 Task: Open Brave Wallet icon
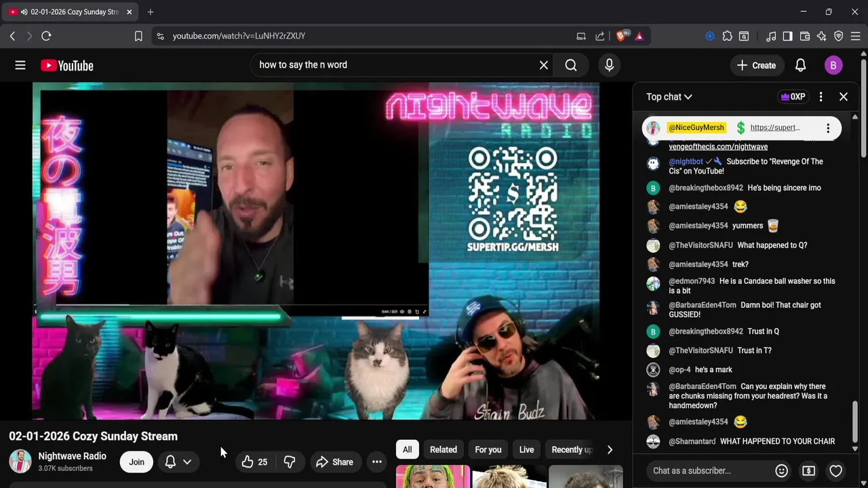[x=805, y=36]
